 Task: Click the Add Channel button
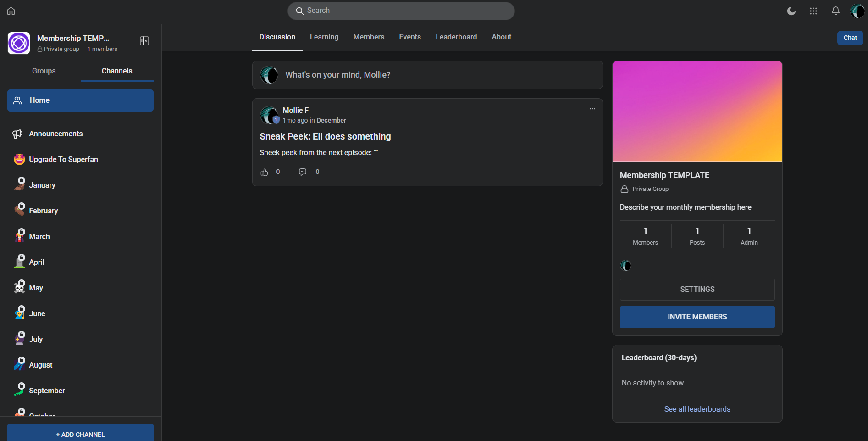tap(80, 434)
